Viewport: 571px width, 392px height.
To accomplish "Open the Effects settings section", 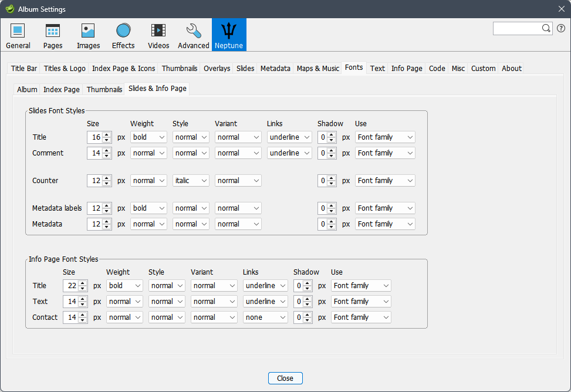I will click(x=123, y=36).
